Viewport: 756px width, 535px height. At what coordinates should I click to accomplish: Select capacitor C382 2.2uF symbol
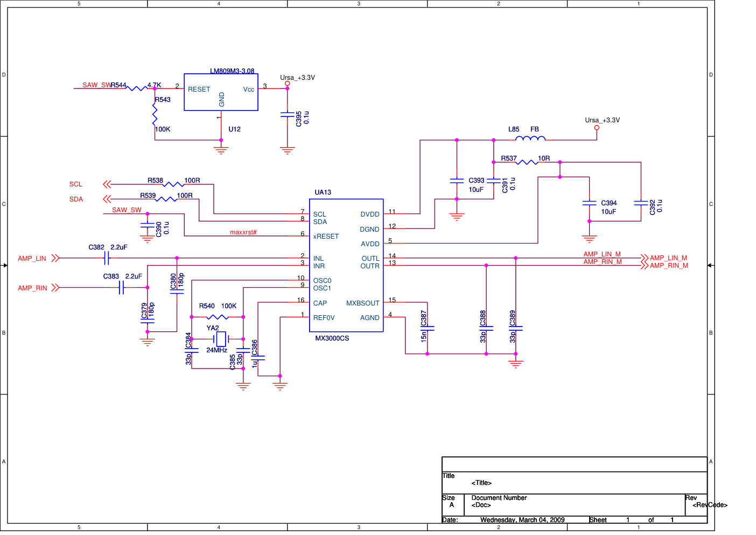coord(107,259)
